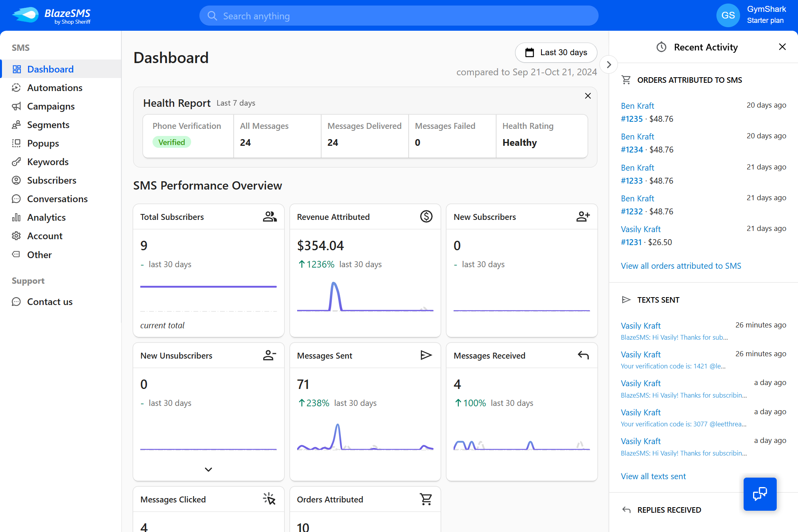Image resolution: width=798 pixels, height=532 pixels.
Task: Click View all texts sent link
Action: tap(653, 476)
